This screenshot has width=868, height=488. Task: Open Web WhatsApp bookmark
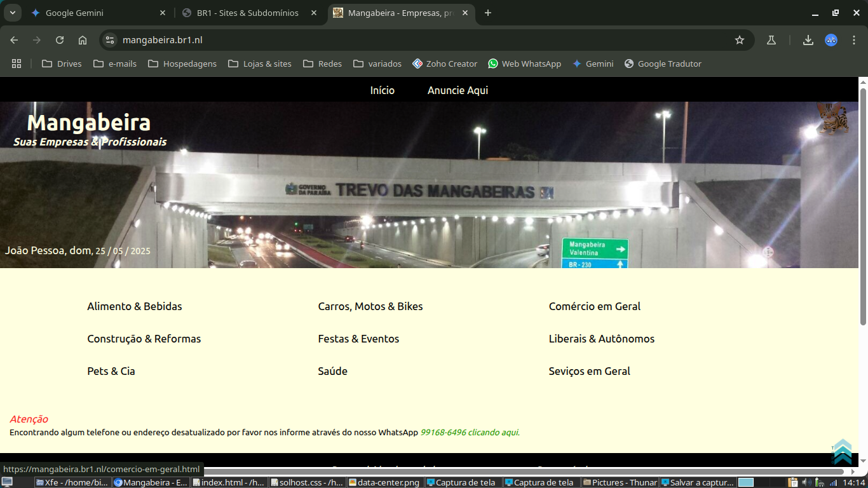[524, 64]
